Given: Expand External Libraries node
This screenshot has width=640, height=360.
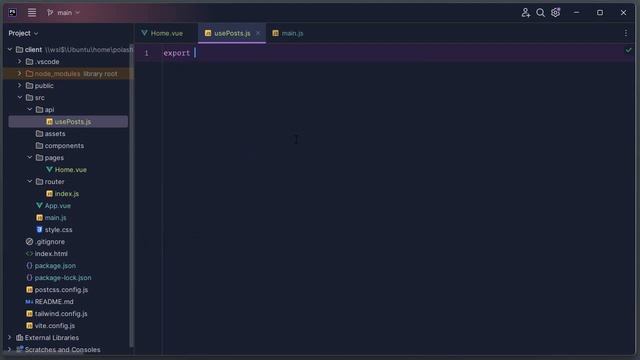Looking at the screenshot, I should 10,338.
